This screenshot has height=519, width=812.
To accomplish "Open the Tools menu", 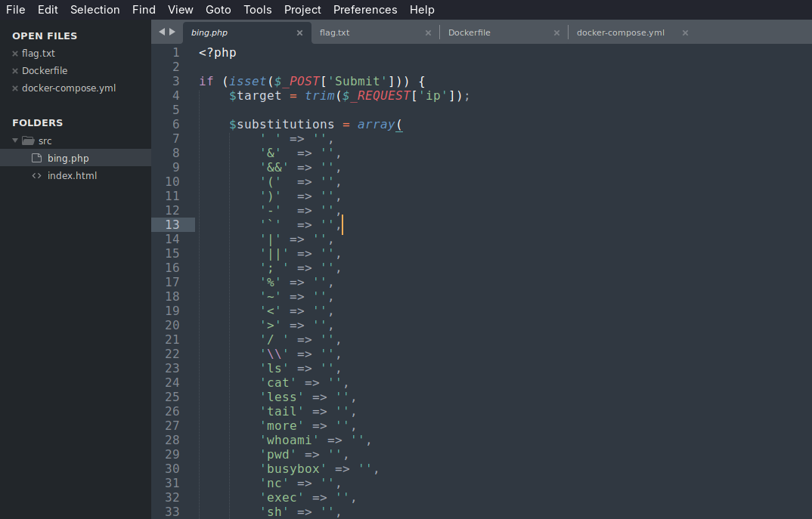I will [257, 9].
